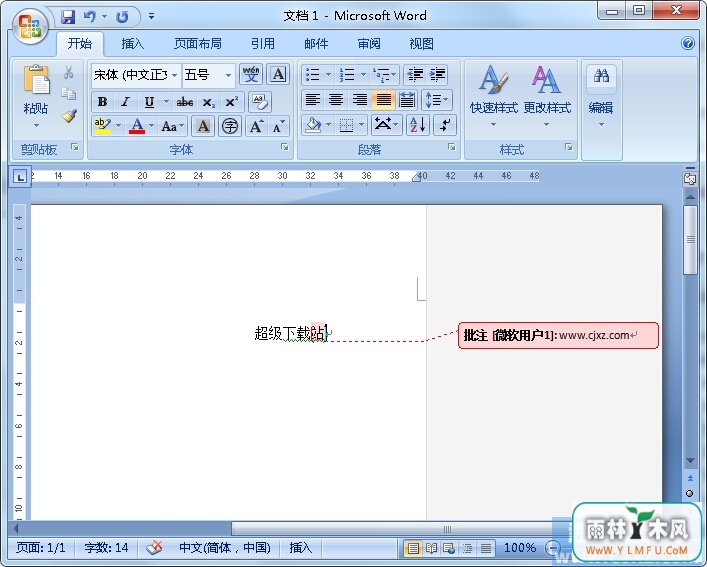Screen dimensions: 707x567
Task: Decrease paragraph indent
Action: (x=415, y=74)
